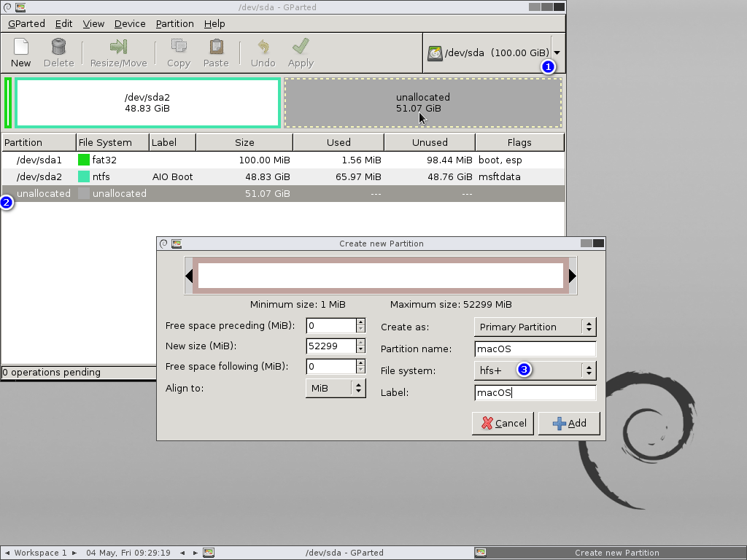
Task: Cancel the new partition dialog
Action: [503, 423]
